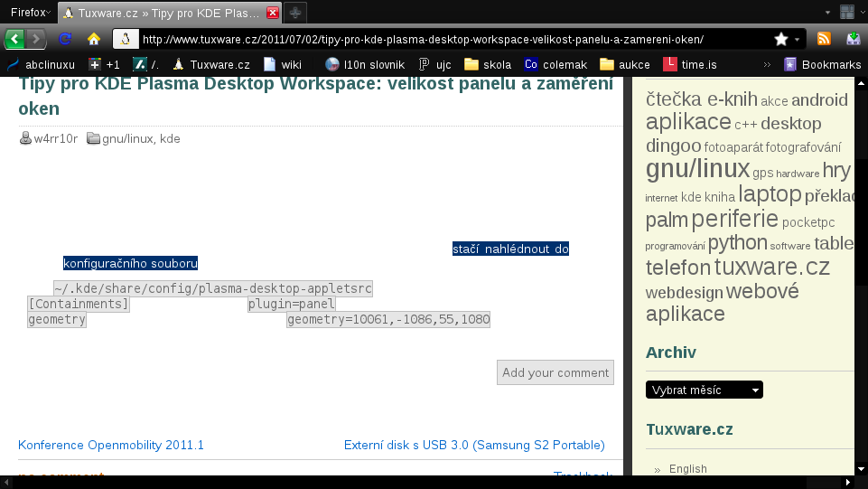Image resolution: width=868 pixels, height=489 pixels.
Task: Open the colemak bookmark
Action: click(555, 65)
